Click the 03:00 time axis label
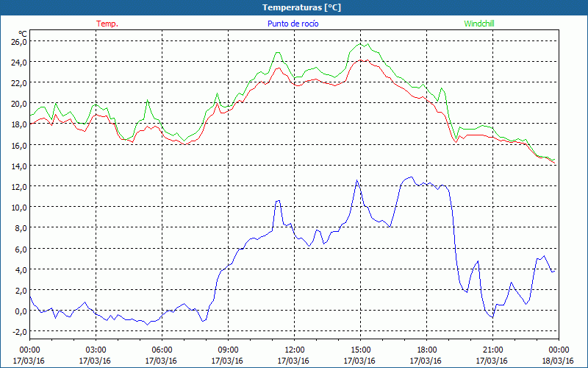 (96, 350)
